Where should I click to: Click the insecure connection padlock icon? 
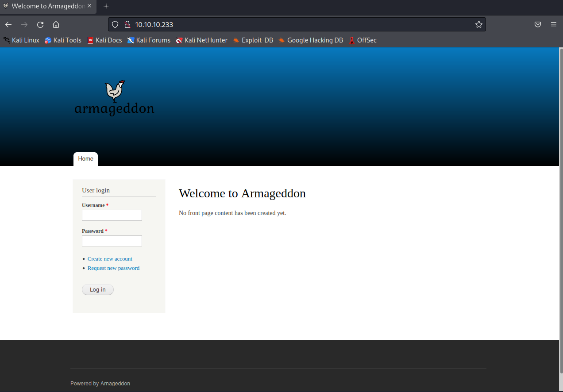point(127,25)
